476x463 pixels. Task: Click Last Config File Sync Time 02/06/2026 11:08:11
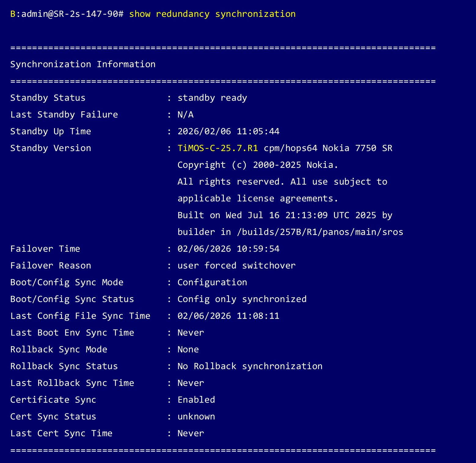click(x=228, y=316)
